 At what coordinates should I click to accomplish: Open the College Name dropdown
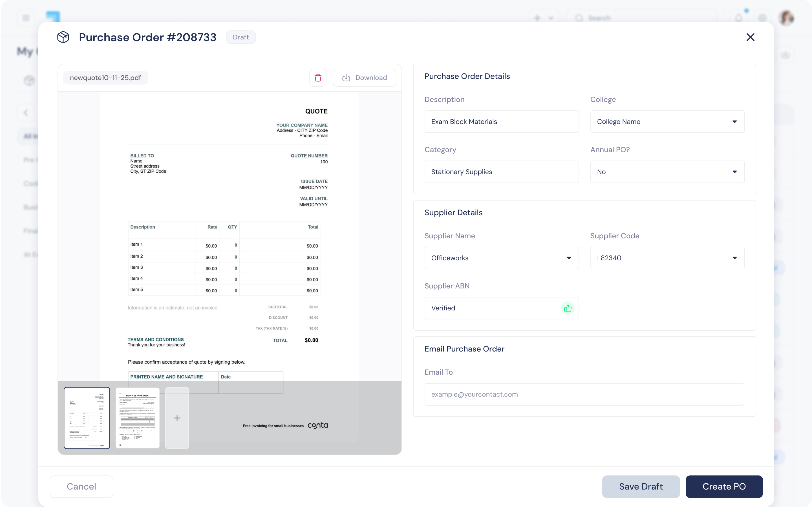667,122
